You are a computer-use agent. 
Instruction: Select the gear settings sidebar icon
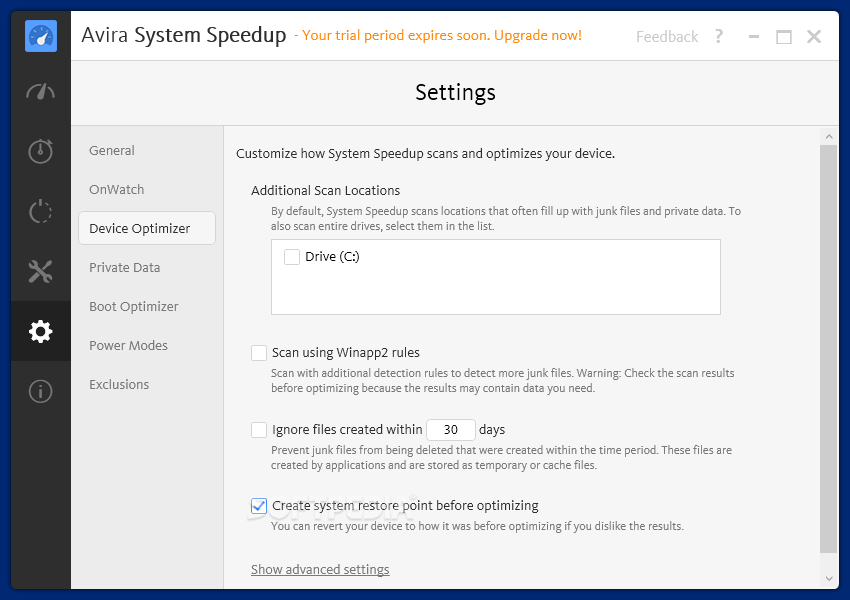tap(41, 331)
